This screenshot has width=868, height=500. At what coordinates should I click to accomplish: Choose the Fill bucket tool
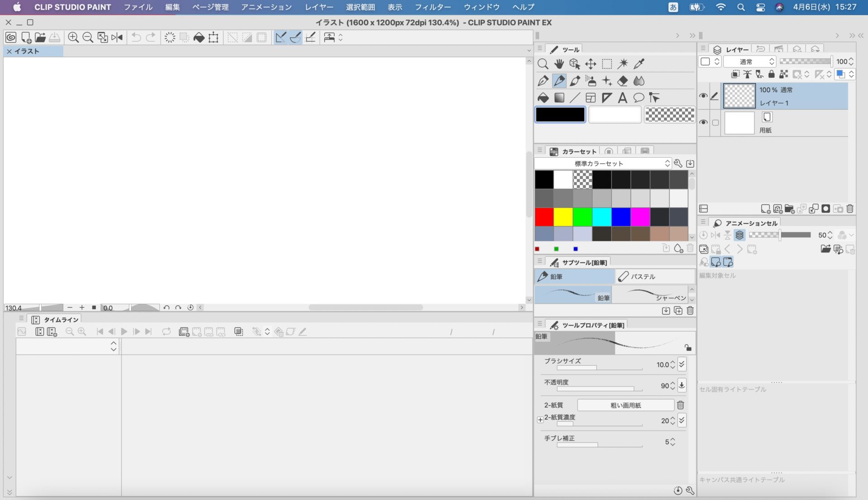[543, 98]
